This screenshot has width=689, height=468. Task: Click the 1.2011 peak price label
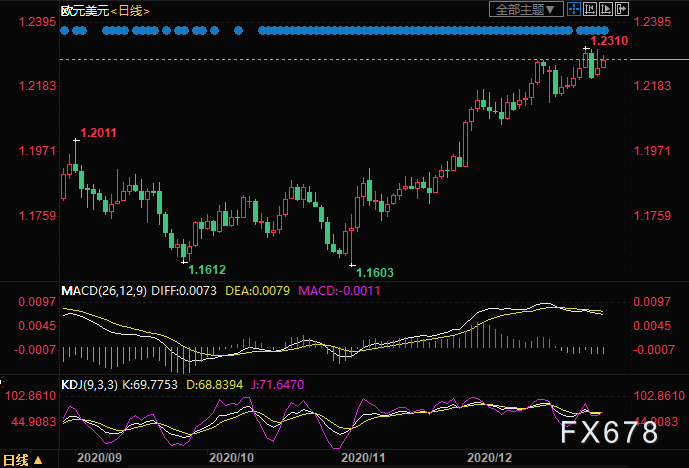tap(98, 132)
